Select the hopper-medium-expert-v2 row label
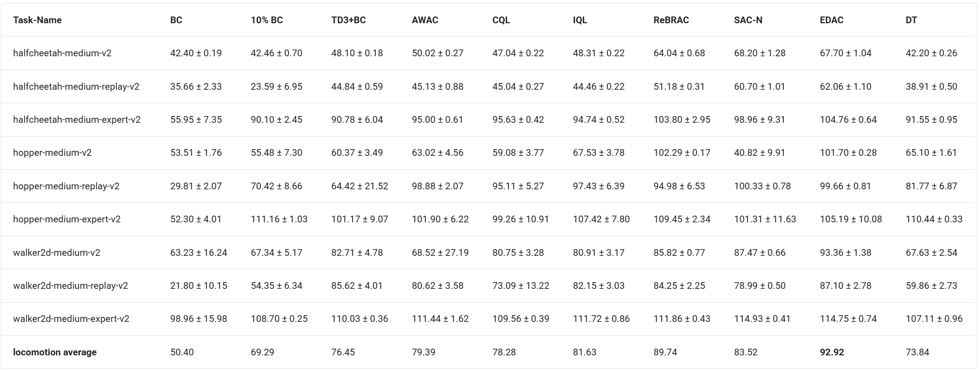Screen dimensions: 980x371 click(67, 219)
